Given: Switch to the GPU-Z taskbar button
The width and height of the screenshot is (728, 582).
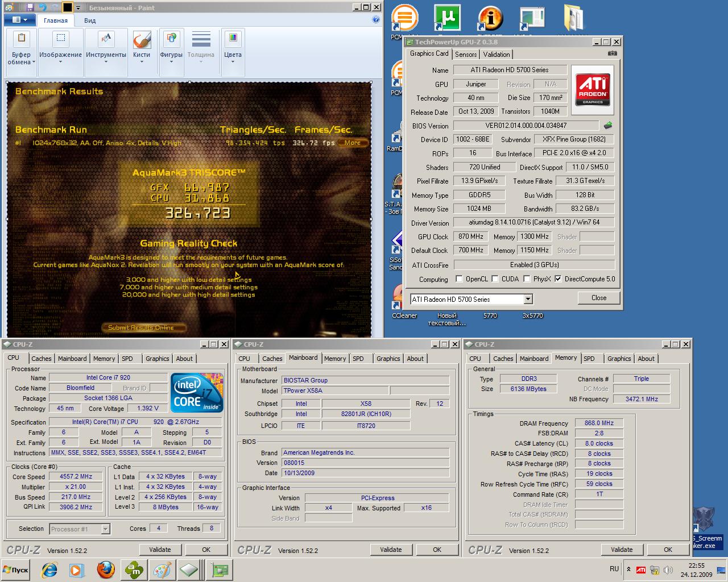Looking at the screenshot, I should tap(219, 570).
